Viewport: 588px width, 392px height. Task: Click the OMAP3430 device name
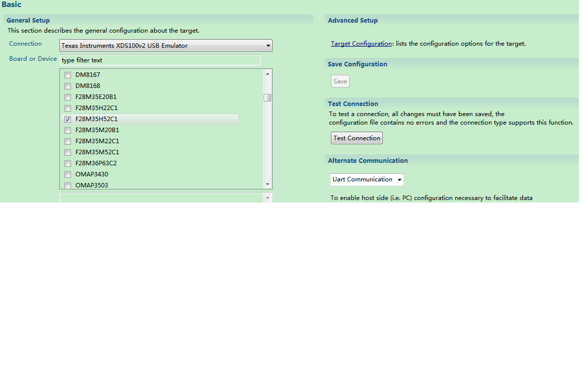coord(92,174)
